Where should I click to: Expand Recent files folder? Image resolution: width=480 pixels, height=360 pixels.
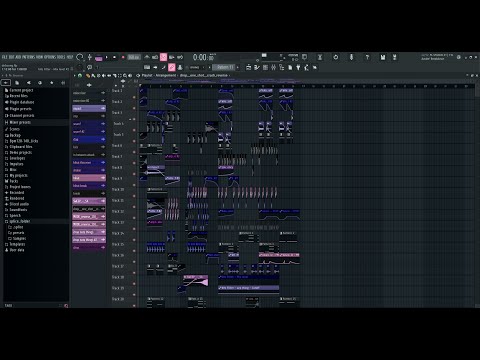point(18,96)
